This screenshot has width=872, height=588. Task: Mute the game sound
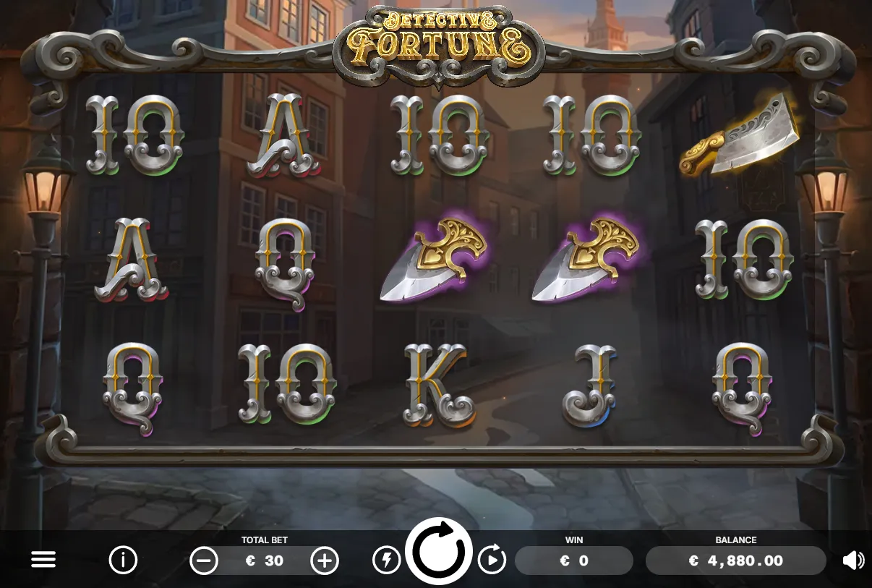click(853, 560)
